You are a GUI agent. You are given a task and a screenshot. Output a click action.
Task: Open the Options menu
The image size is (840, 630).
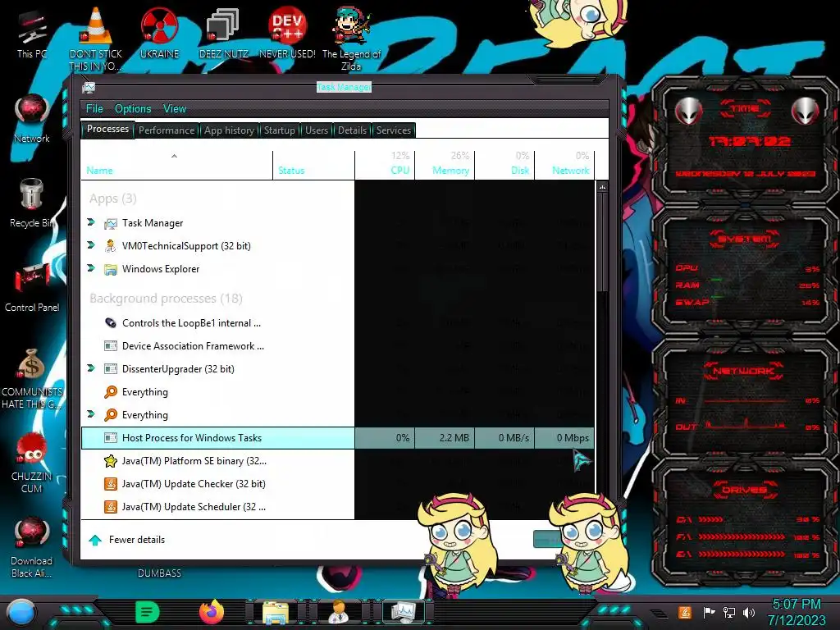[133, 109]
